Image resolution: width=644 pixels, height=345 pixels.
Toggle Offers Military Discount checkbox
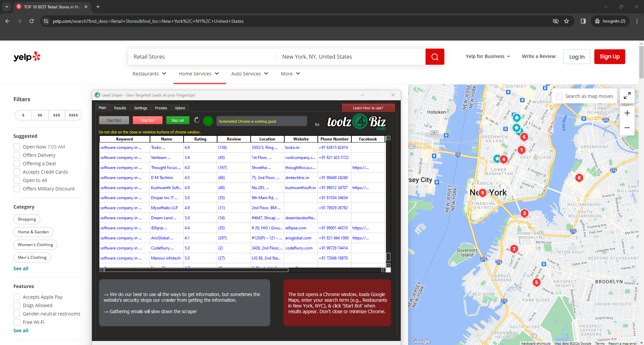tap(17, 189)
